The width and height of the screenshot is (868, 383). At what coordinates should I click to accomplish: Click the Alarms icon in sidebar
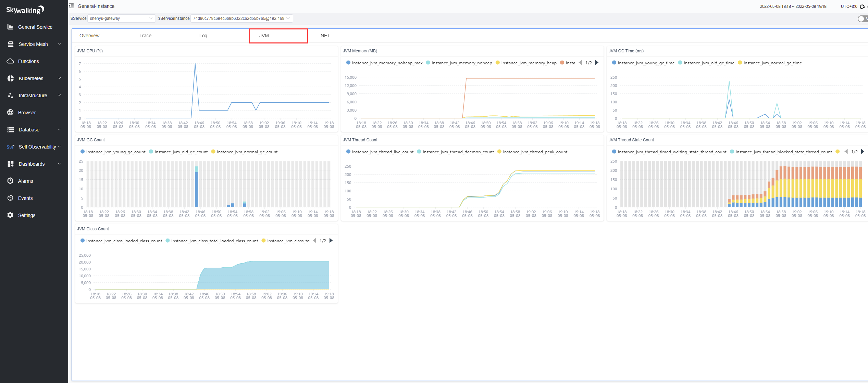[10, 181]
